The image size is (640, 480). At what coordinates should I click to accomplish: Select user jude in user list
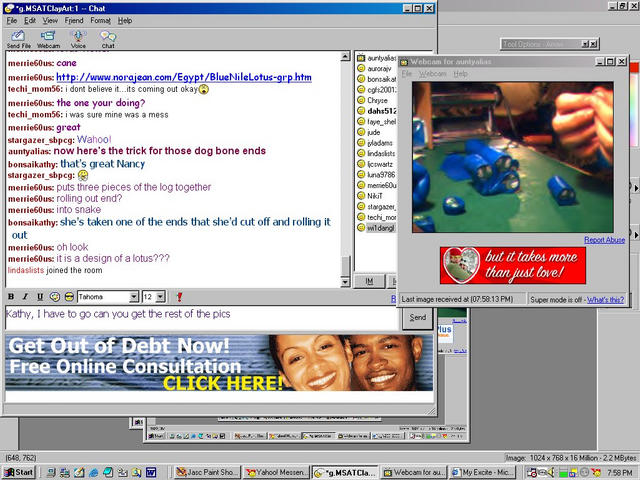[369, 132]
